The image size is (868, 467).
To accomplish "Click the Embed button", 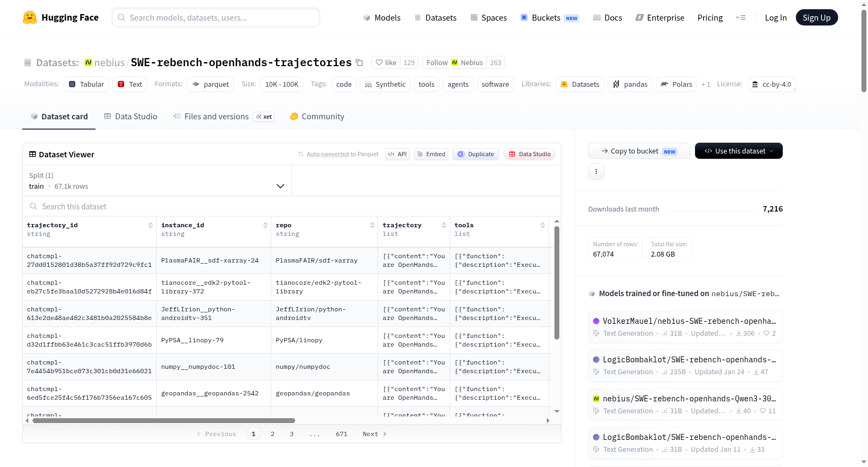I will click(x=431, y=154).
